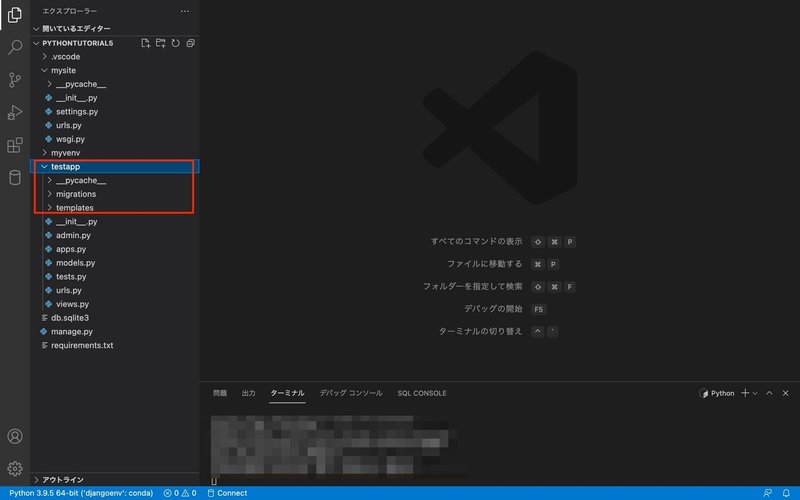
Task: Open the SQL database view icon
Action: click(15, 178)
